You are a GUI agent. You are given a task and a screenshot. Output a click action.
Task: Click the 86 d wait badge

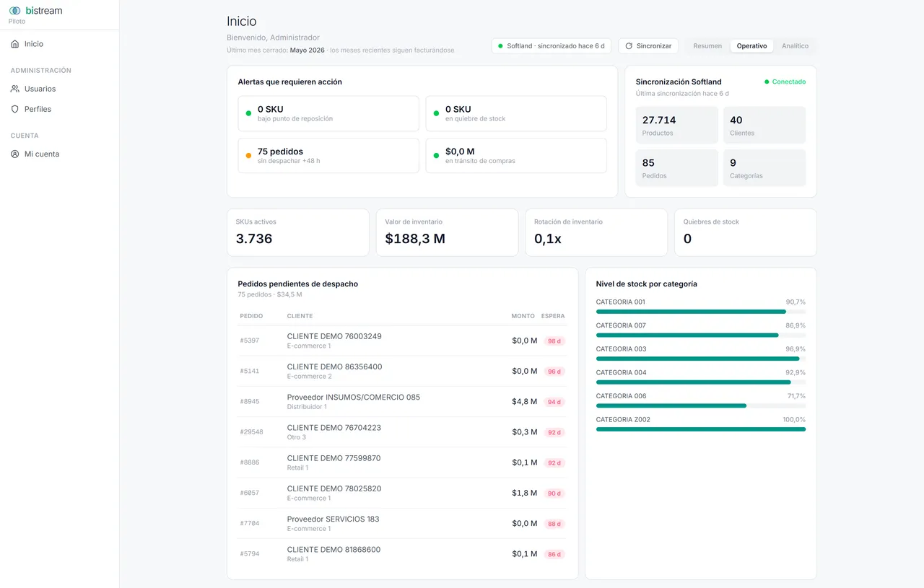554,554
